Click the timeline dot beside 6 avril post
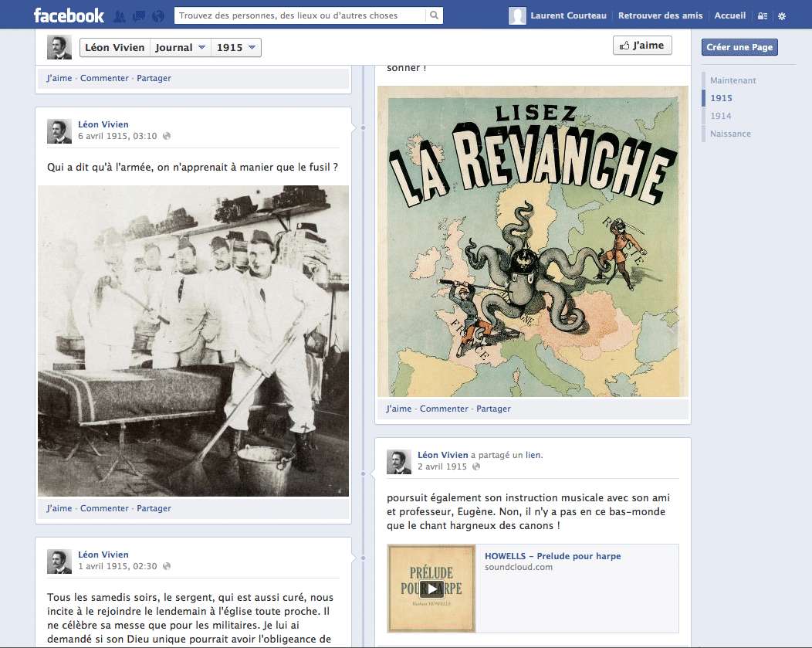This screenshot has width=812, height=648. [x=363, y=127]
